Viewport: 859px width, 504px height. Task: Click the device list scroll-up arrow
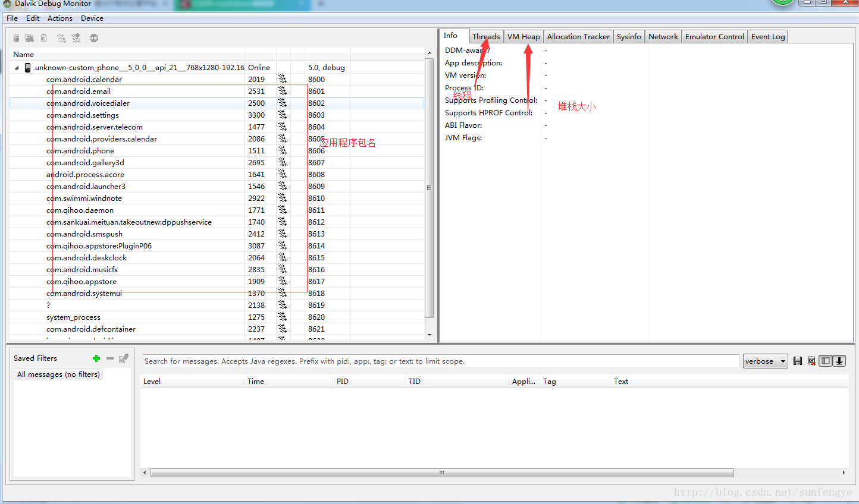tap(429, 53)
